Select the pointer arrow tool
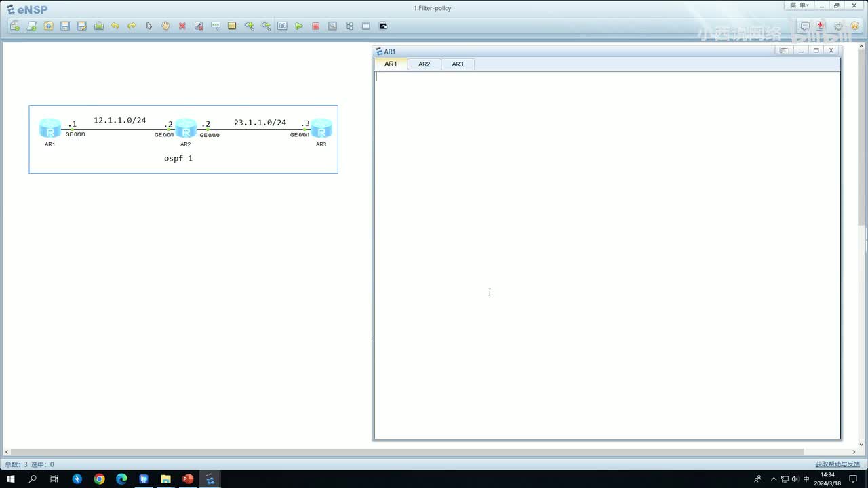Viewport: 868px width, 488px height. click(x=149, y=26)
